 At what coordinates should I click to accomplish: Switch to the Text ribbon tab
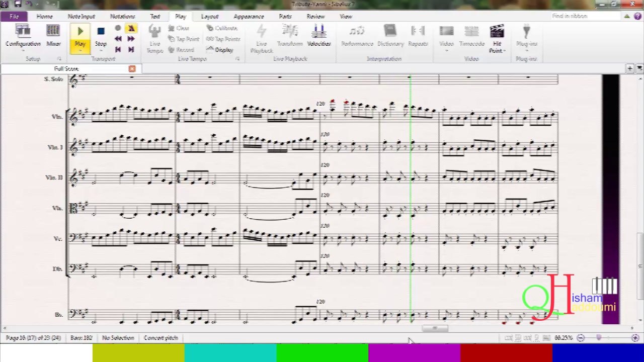click(155, 17)
